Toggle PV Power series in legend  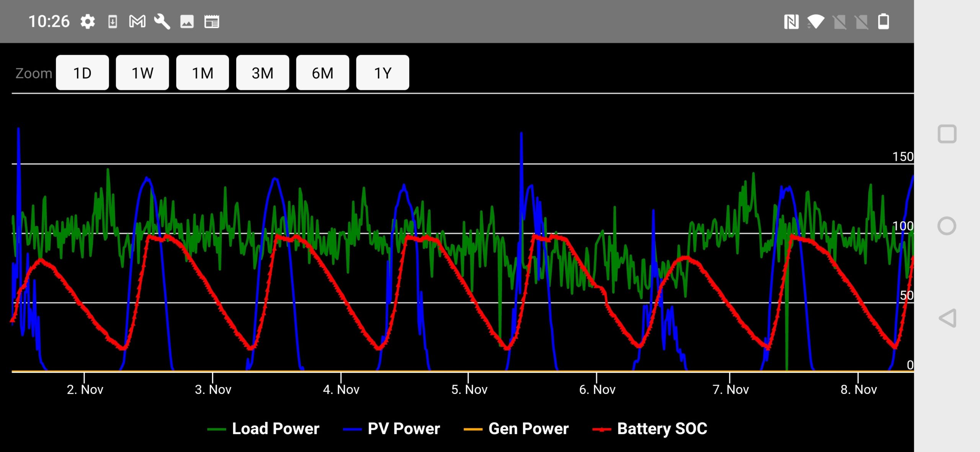pyautogui.click(x=392, y=429)
